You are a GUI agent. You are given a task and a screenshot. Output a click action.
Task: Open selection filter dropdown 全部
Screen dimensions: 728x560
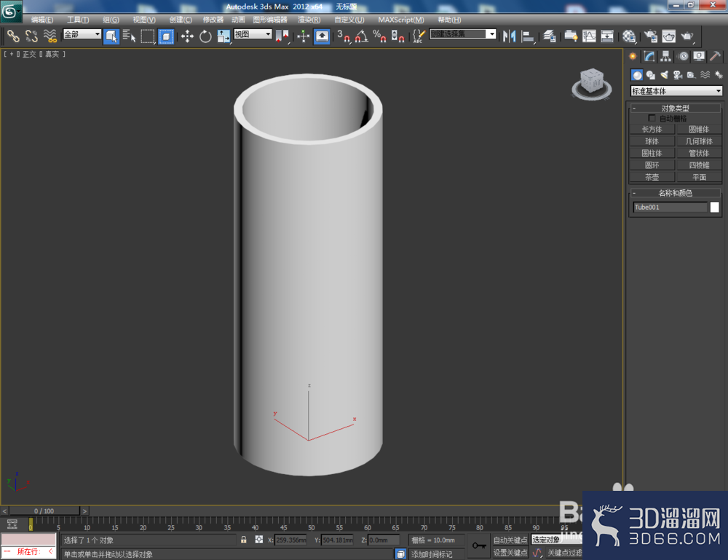(x=82, y=34)
